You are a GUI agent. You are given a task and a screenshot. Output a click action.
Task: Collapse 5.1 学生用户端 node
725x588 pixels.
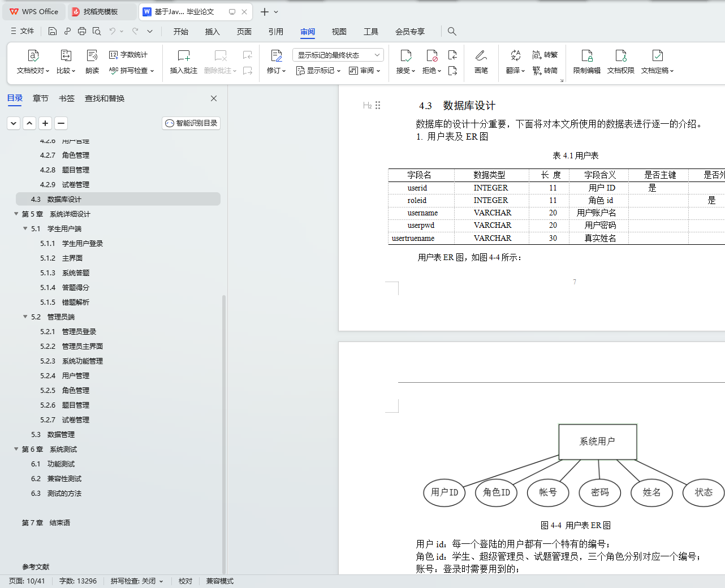point(25,228)
